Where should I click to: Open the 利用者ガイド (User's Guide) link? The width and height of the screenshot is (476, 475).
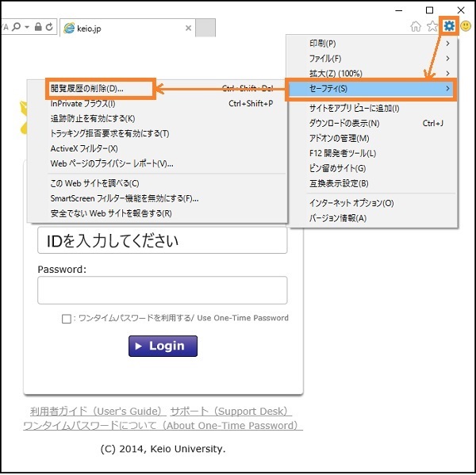pyautogui.click(x=97, y=412)
